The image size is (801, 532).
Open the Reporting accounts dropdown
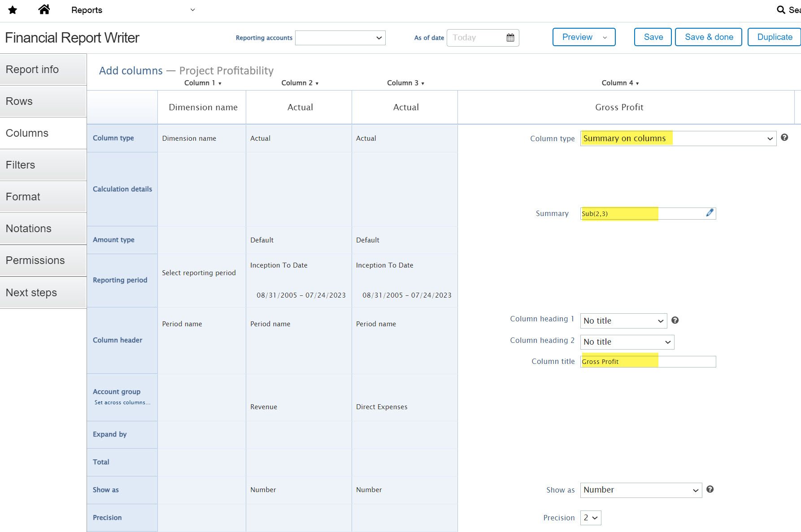pyautogui.click(x=340, y=38)
